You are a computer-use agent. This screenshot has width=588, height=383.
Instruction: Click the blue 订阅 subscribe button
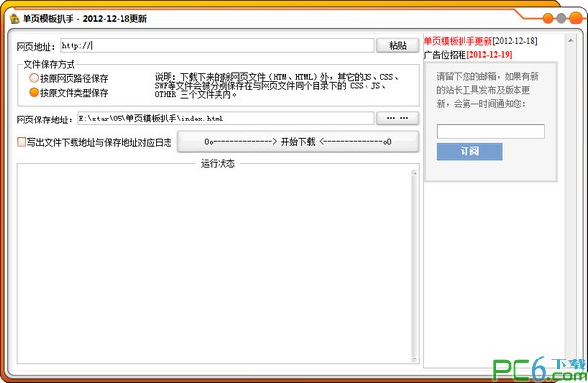(x=469, y=151)
